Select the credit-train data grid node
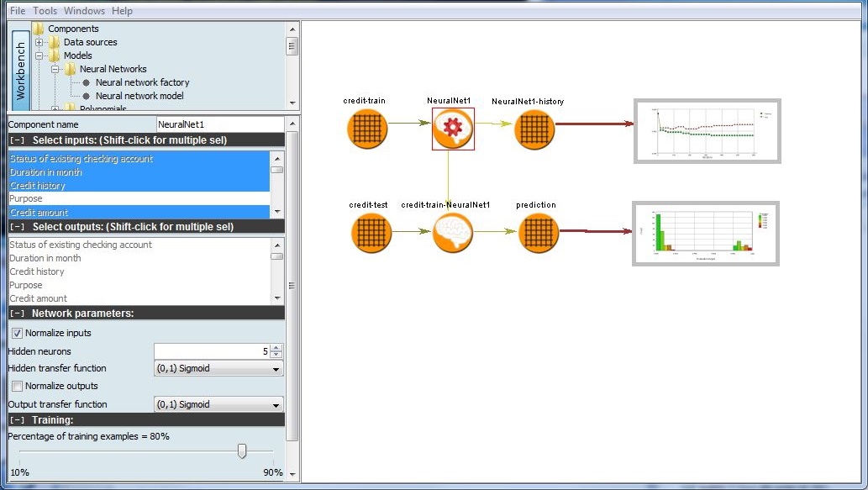Viewport: 868px width, 490px height. point(367,129)
